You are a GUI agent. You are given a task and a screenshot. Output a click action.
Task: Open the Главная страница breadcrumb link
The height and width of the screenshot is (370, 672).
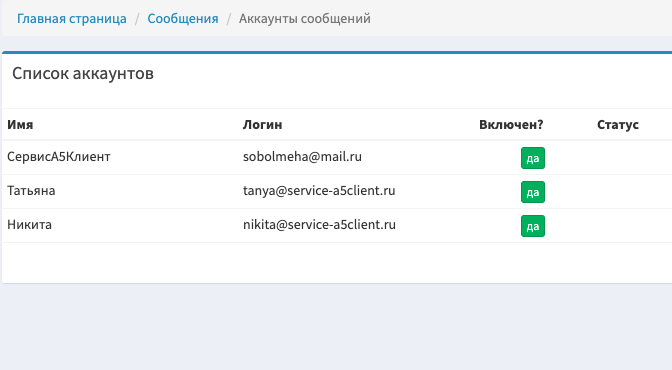[72, 19]
